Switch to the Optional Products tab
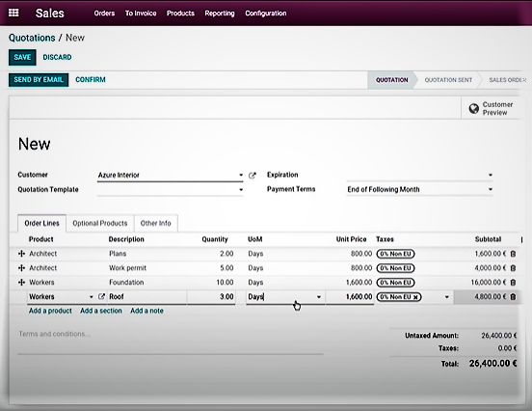 (x=100, y=223)
